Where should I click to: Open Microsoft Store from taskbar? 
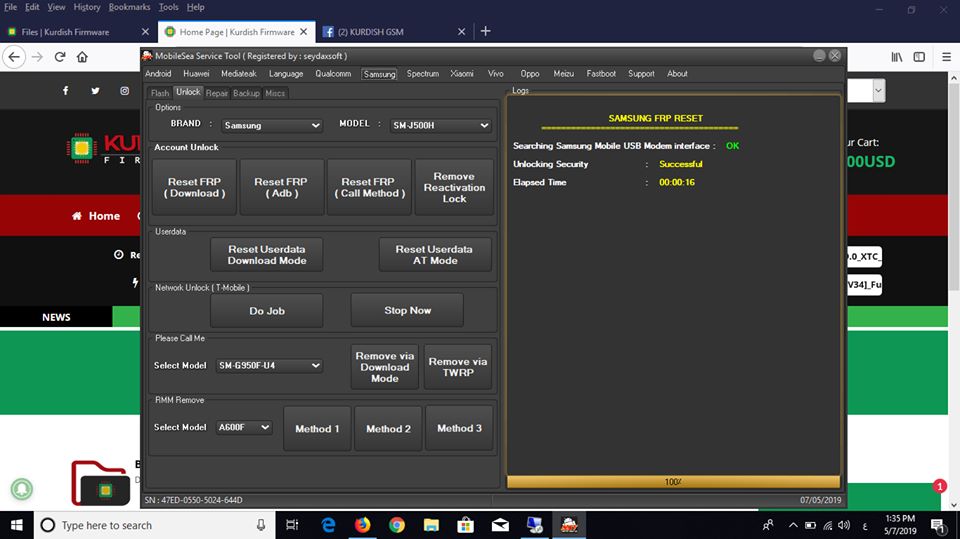coord(465,525)
